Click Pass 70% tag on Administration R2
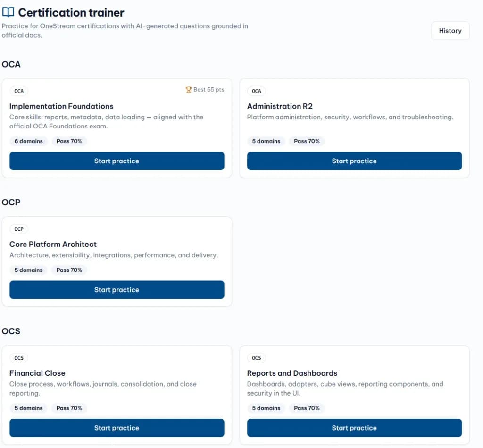The width and height of the screenshot is (483, 448). pos(307,141)
